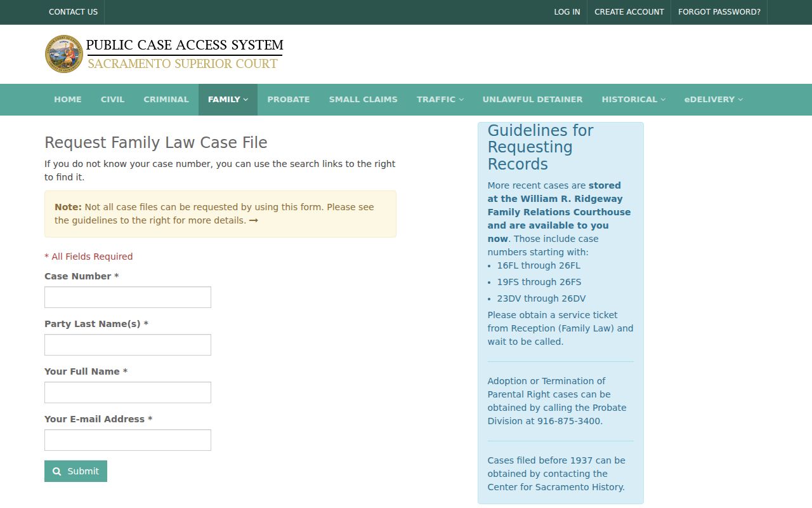Select Small Claims in navigation bar
The image size is (812, 508).
pos(363,100)
